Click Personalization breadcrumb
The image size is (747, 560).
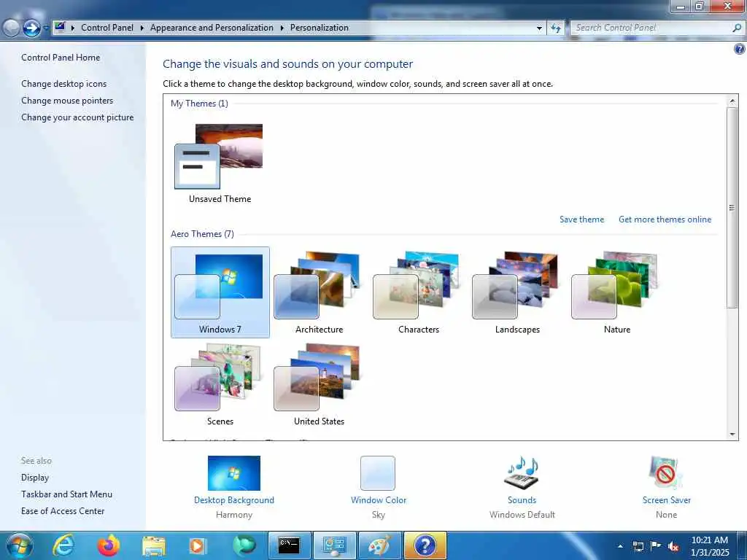(320, 28)
